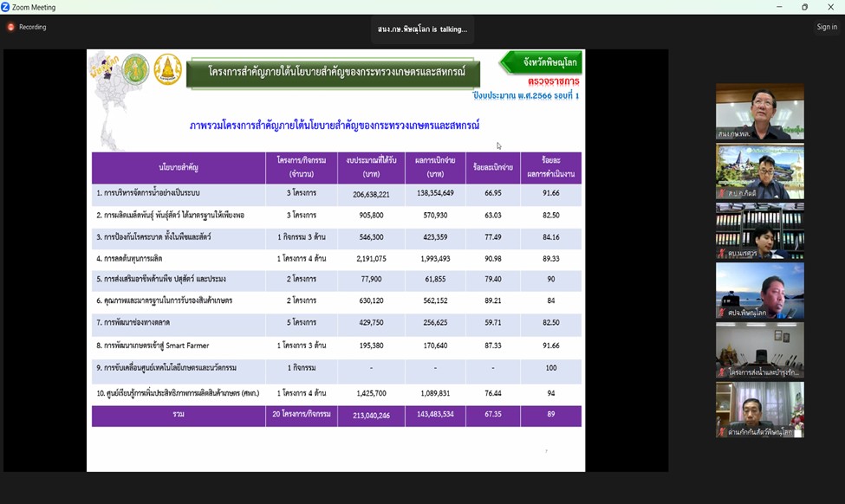Click budget value 546,300
The image size is (845, 504).
click(x=371, y=237)
